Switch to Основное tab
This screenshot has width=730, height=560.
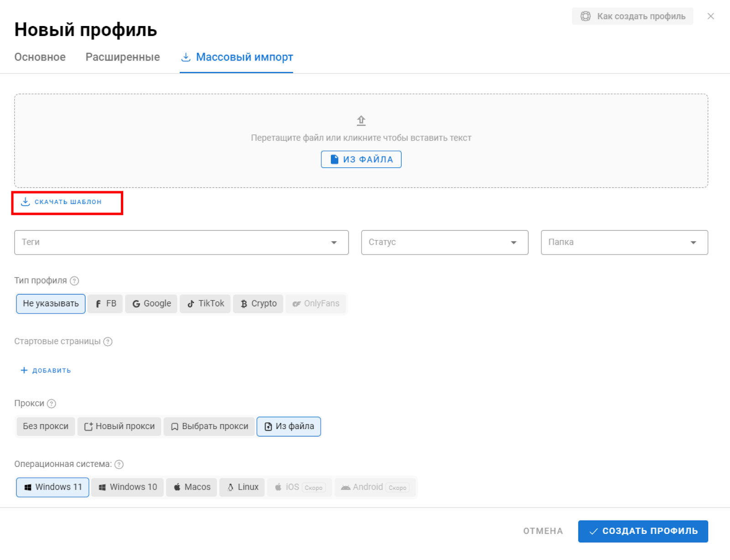point(40,57)
